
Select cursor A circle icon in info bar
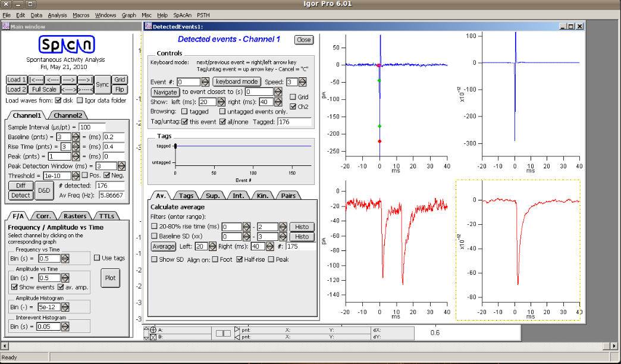pyautogui.click(x=153, y=330)
